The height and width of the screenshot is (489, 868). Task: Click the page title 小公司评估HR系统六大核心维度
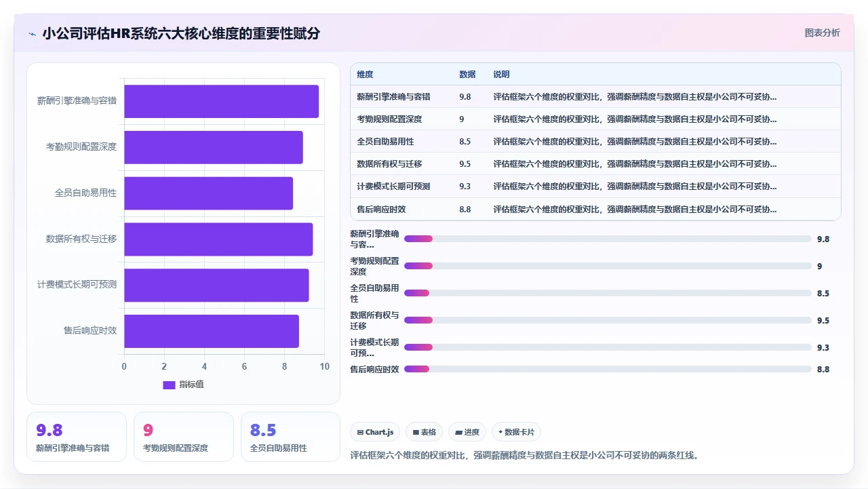tap(181, 34)
